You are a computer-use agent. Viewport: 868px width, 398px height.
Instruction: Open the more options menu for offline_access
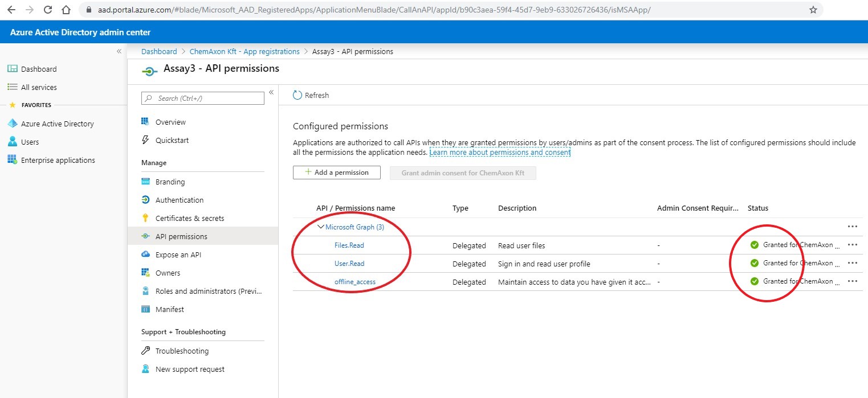pyautogui.click(x=852, y=281)
